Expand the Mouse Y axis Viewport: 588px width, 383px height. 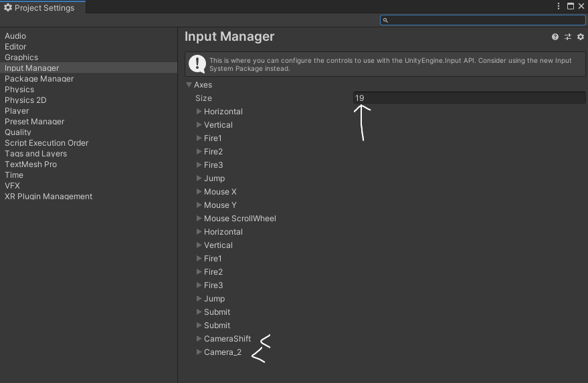click(199, 205)
